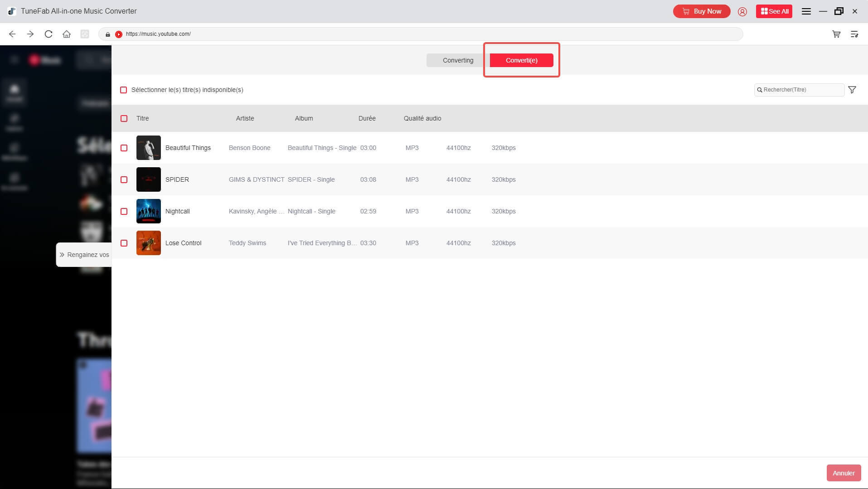Reload the page with refresh icon
868x489 pixels.
coord(48,34)
